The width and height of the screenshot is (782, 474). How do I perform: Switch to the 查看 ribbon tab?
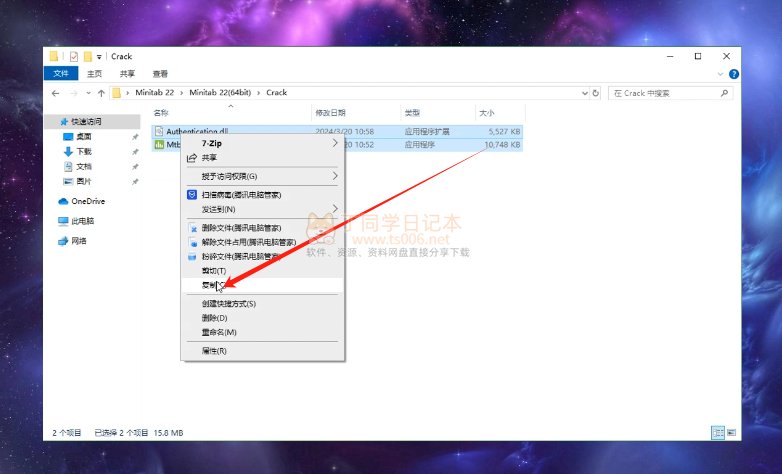click(x=160, y=74)
